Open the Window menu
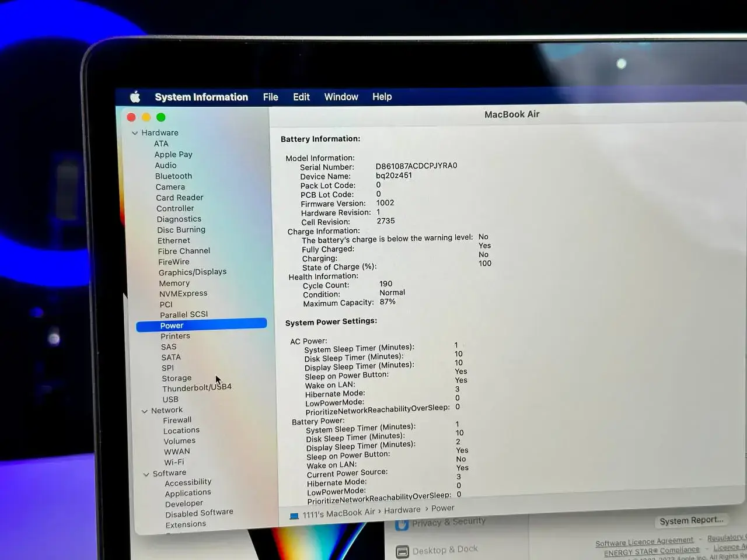The image size is (747, 560). (x=341, y=97)
